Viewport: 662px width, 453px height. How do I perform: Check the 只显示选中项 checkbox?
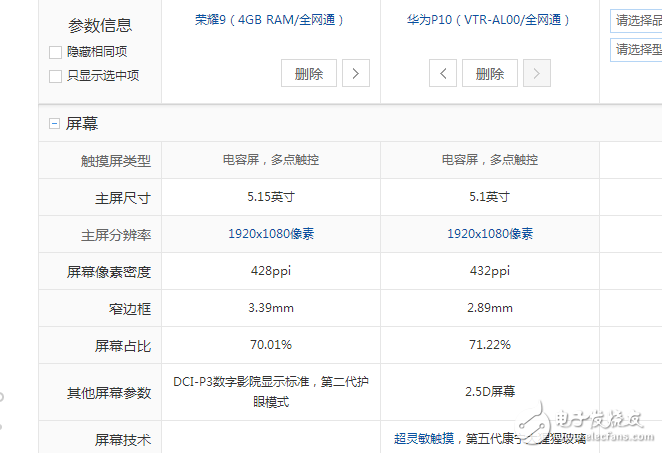55,76
